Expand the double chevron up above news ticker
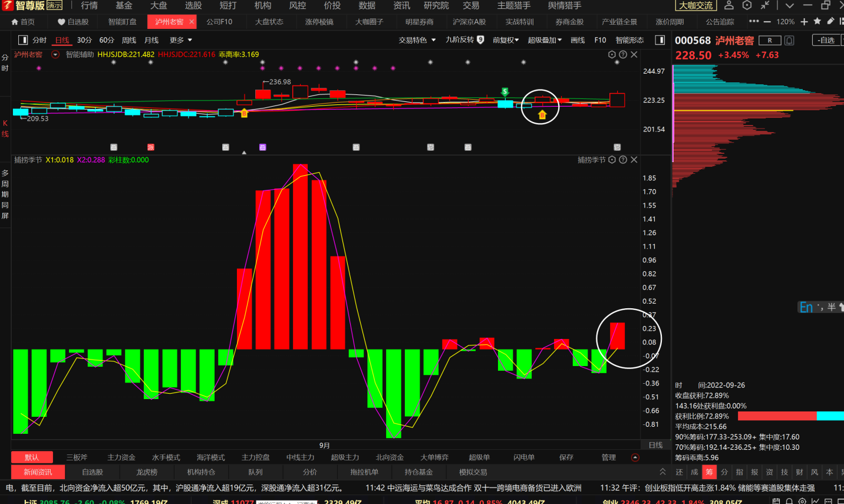This screenshot has width=844, height=504. tap(662, 472)
